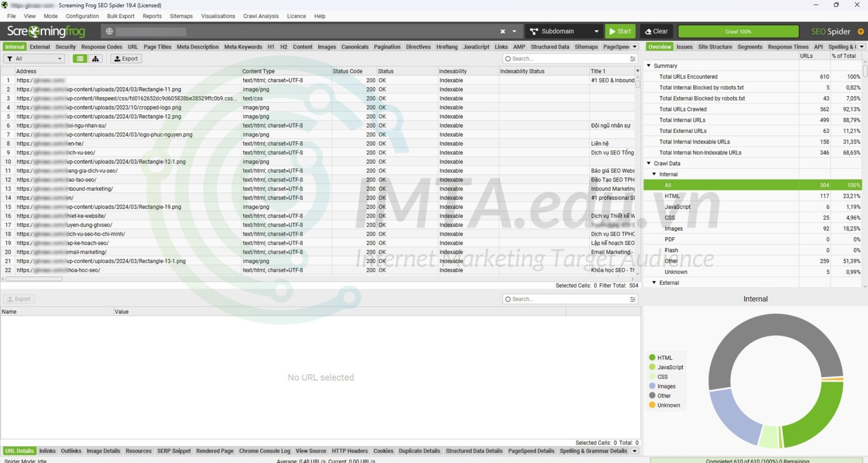Show more top tabs overflow arrow
The height and width of the screenshot is (463, 868).
point(635,47)
